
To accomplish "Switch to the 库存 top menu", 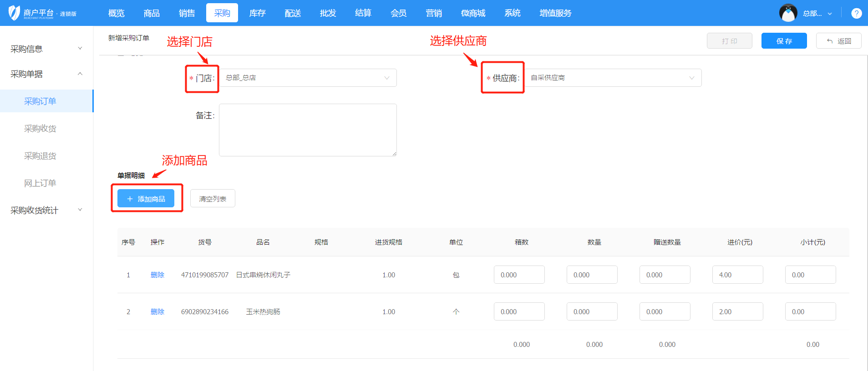I will pos(257,13).
